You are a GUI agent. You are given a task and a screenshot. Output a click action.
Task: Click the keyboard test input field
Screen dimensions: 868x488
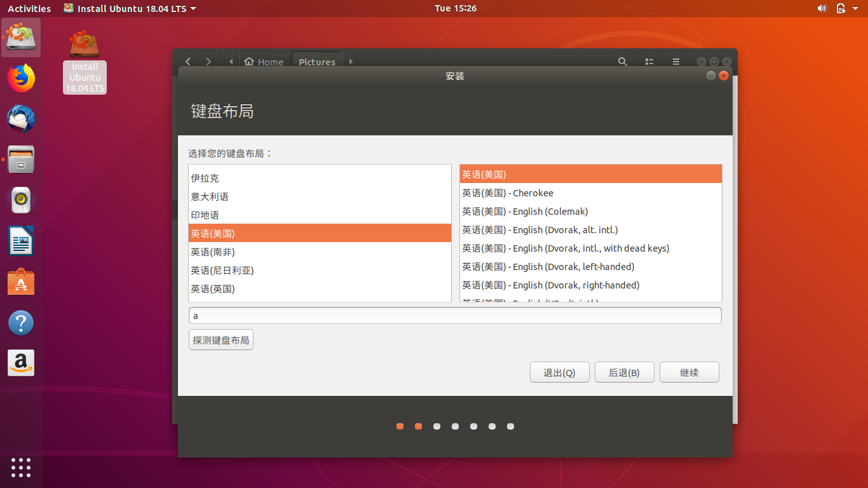click(455, 315)
